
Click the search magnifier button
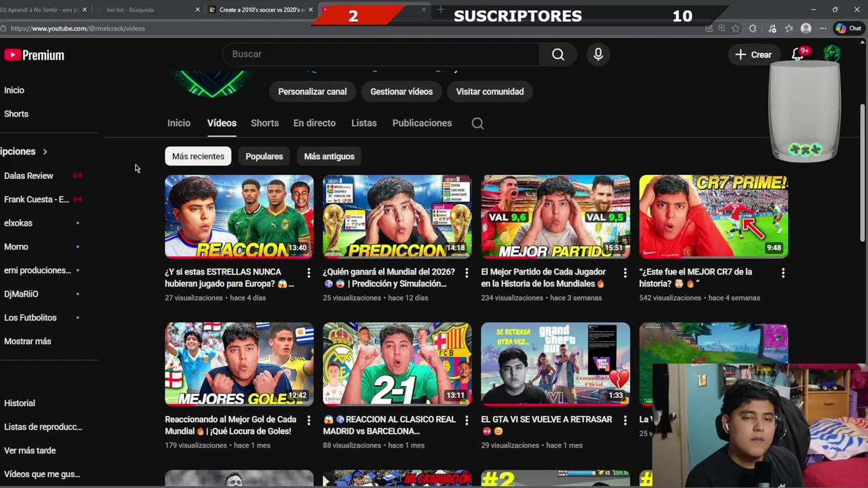click(x=558, y=54)
